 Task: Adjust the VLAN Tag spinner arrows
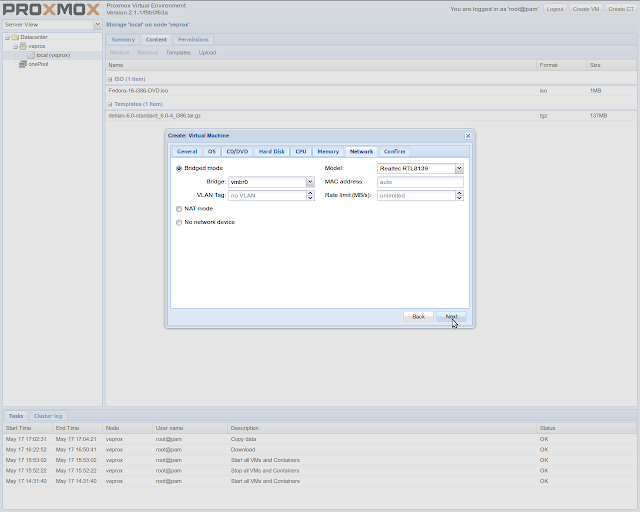coord(310,196)
